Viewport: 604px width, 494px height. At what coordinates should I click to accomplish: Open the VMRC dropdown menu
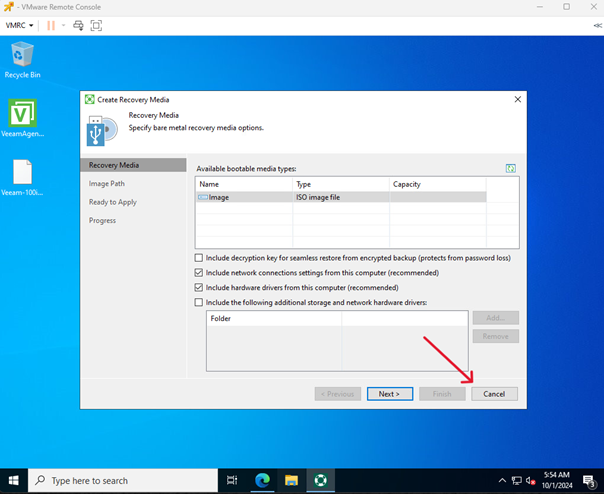(20, 24)
